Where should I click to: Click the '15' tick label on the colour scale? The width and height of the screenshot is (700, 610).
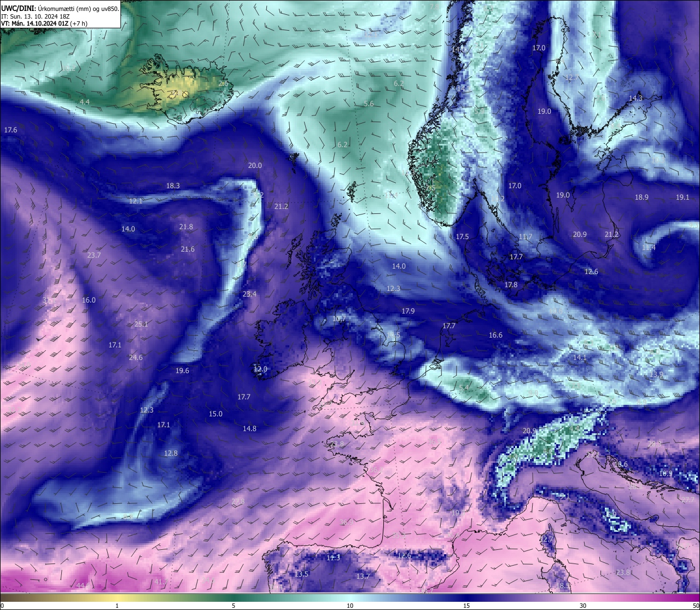coord(466,606)
